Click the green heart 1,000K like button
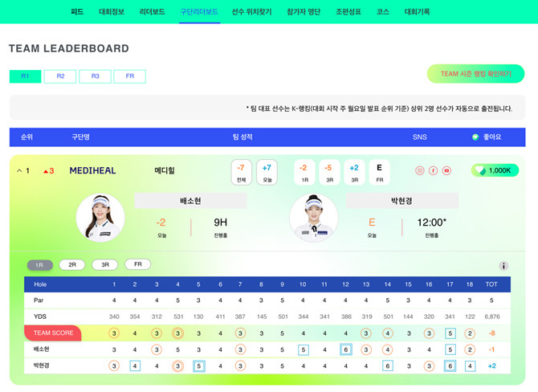Screen dimensions: 538x392 pyautogui.click(x=495, y=170)
